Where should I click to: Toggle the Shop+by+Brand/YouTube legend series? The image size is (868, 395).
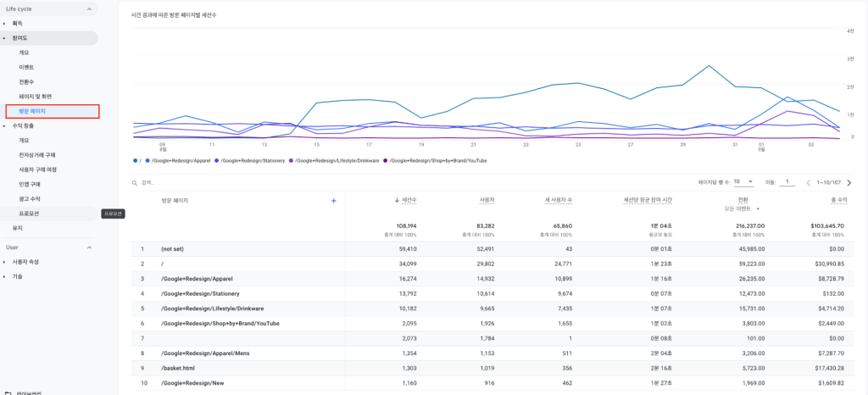[436, 160]
